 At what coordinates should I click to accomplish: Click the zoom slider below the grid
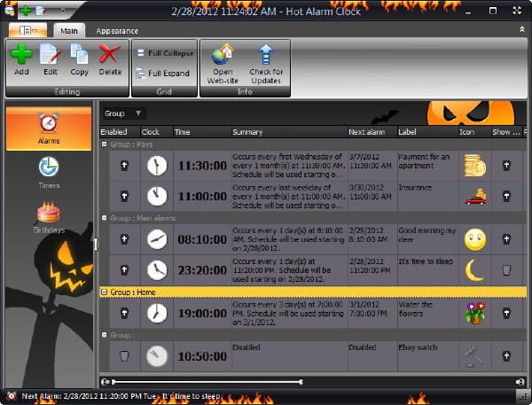coord(207,382)
